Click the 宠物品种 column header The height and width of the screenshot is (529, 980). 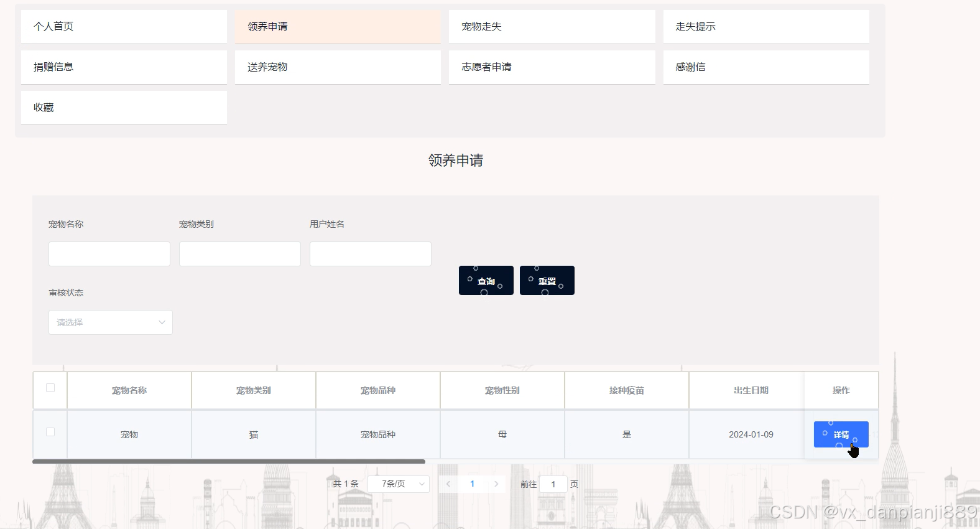[x=378, y=390]
